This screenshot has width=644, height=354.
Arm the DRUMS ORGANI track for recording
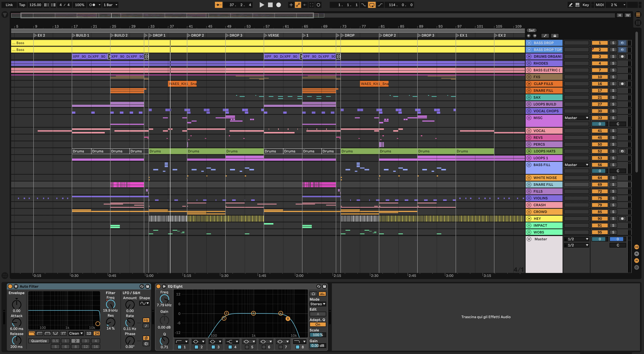(622, 56)
